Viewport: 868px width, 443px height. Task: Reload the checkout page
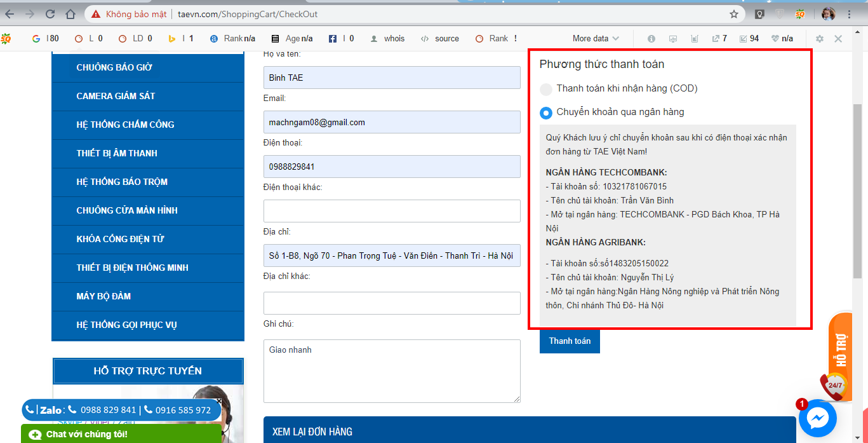pyautogui.click(x=50, y=14)
